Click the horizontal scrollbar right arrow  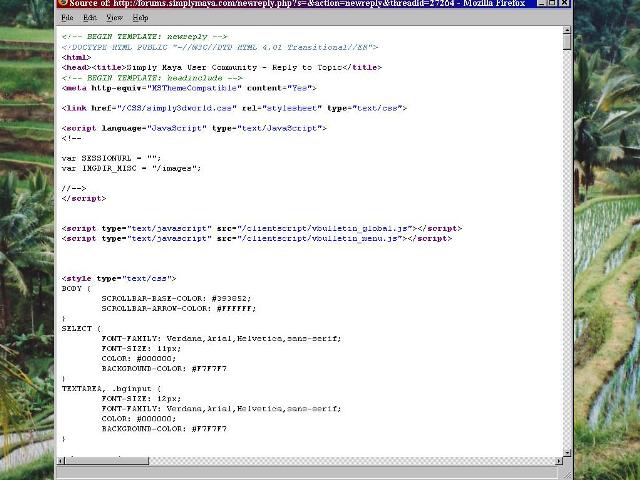pos(559,461)
